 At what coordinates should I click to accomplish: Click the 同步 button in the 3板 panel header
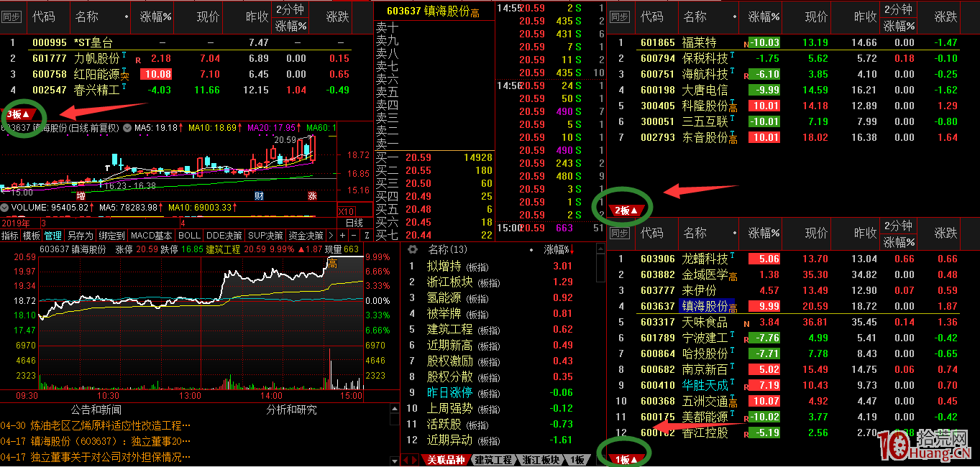tap(12, 17)
